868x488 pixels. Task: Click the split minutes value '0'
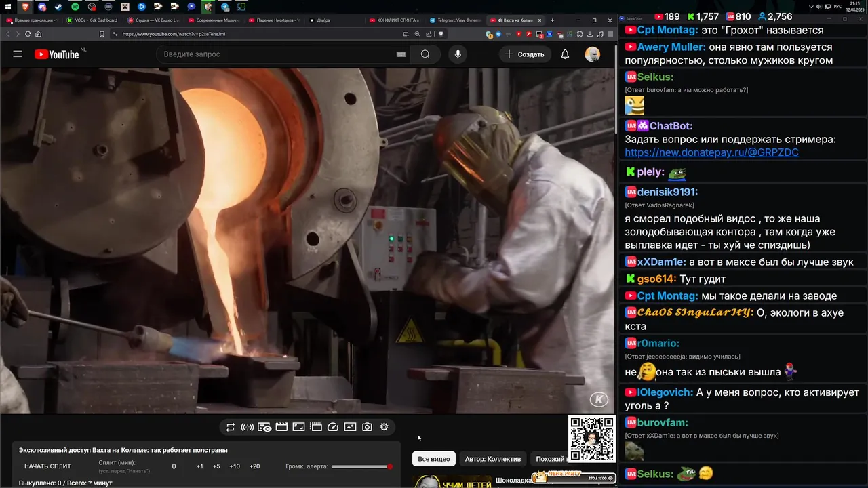pos(174,466)
